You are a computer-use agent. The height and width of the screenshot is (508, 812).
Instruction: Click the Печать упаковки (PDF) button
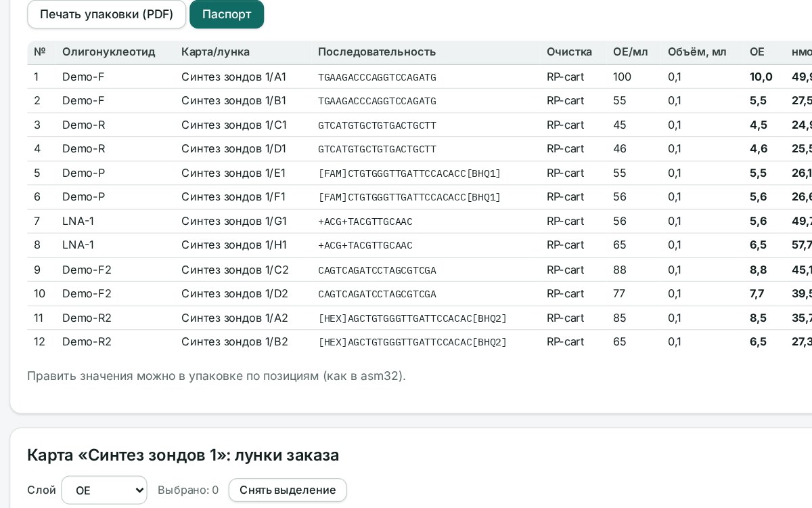click(107, 14)
